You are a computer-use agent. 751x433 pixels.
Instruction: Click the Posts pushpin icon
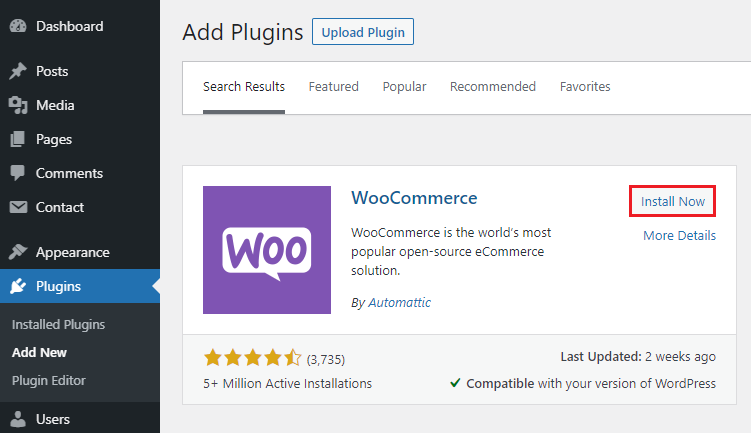click(x=18, y=71)
